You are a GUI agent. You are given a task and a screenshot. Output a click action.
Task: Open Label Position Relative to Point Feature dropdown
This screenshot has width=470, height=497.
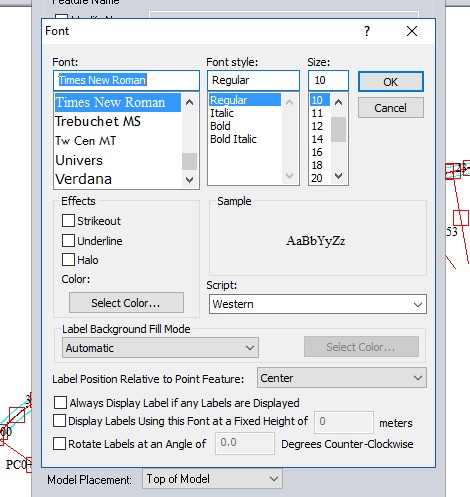[342, 378]
